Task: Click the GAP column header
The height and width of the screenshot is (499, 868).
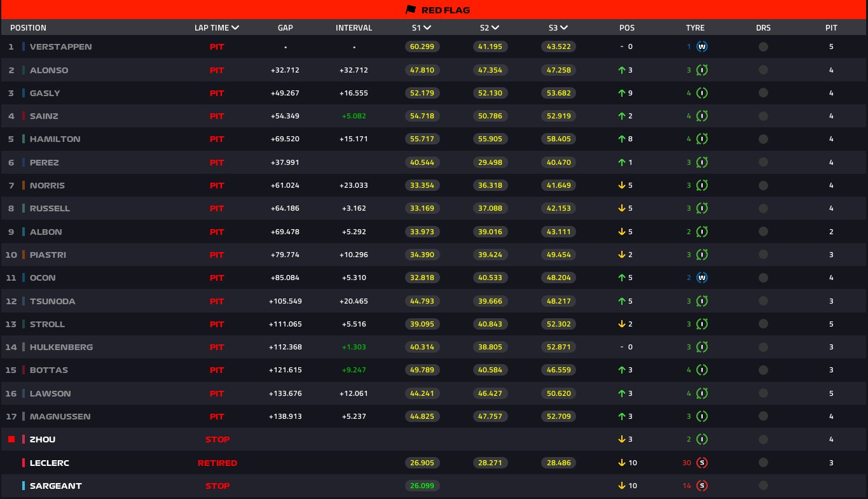Action: click(286, 28)
